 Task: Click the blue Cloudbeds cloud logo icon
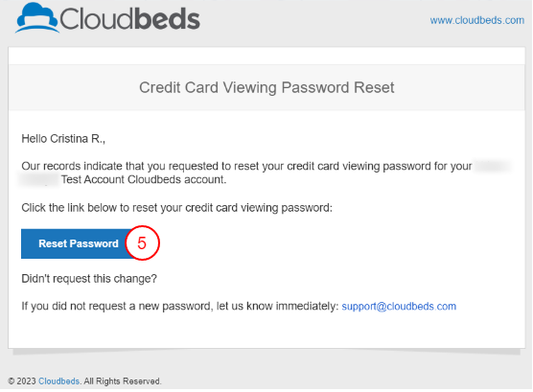coord(37,17)
